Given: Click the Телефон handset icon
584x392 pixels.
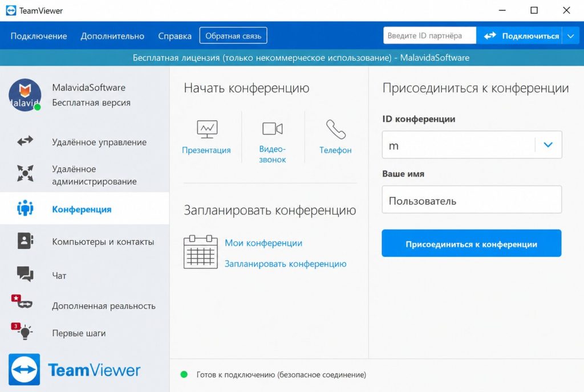Looking at the screenshot, I should point(335,129).
